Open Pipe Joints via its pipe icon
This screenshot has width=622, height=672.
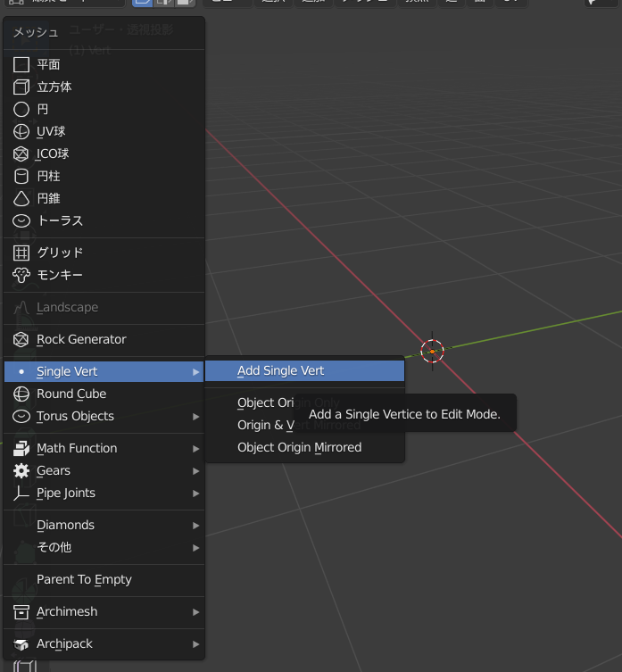tap(21, 493)
